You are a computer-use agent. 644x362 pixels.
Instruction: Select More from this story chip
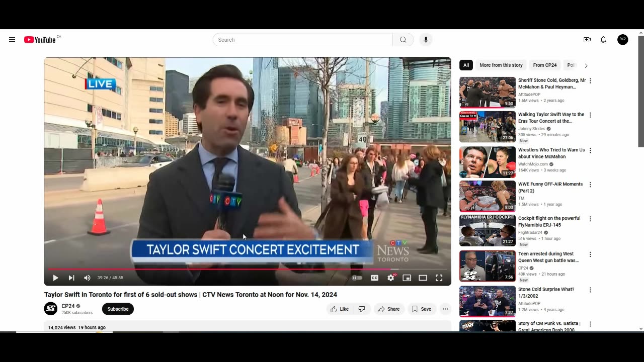click(x=501, y=65)
